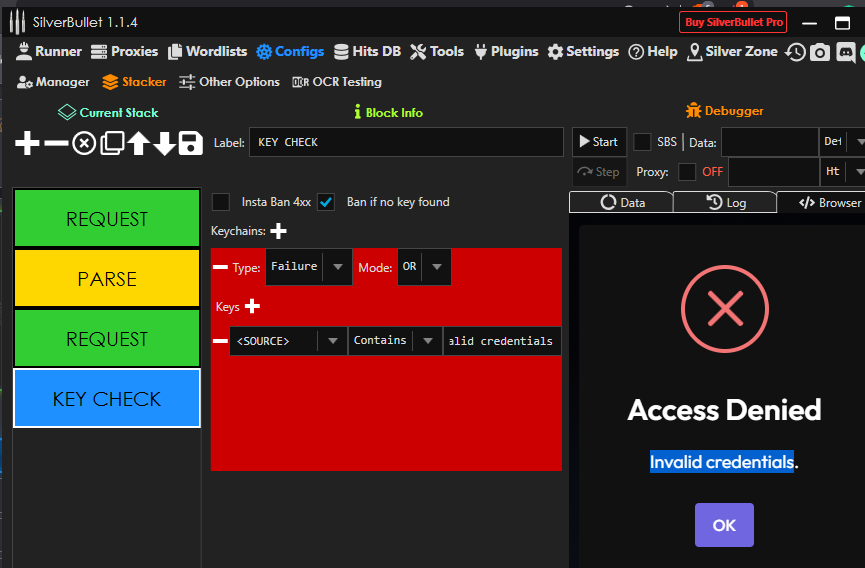Click the circled X disable block icon

(x=84, y=143)
